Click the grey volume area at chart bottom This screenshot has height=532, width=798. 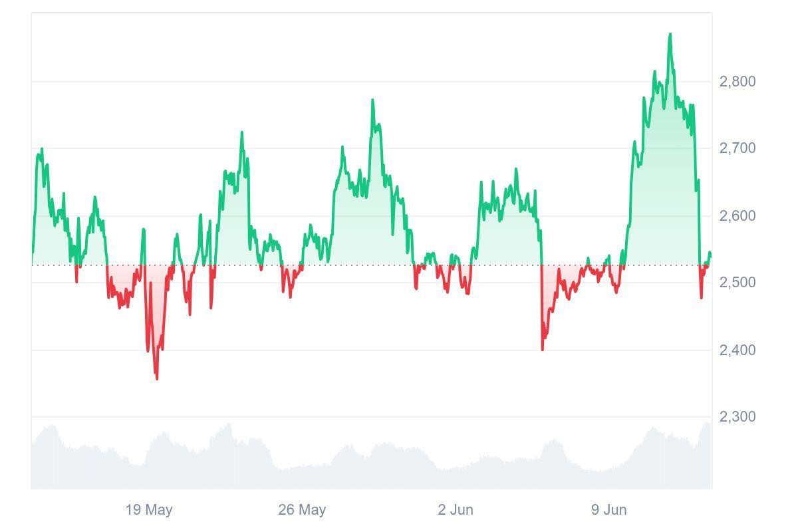click(372, 465)
